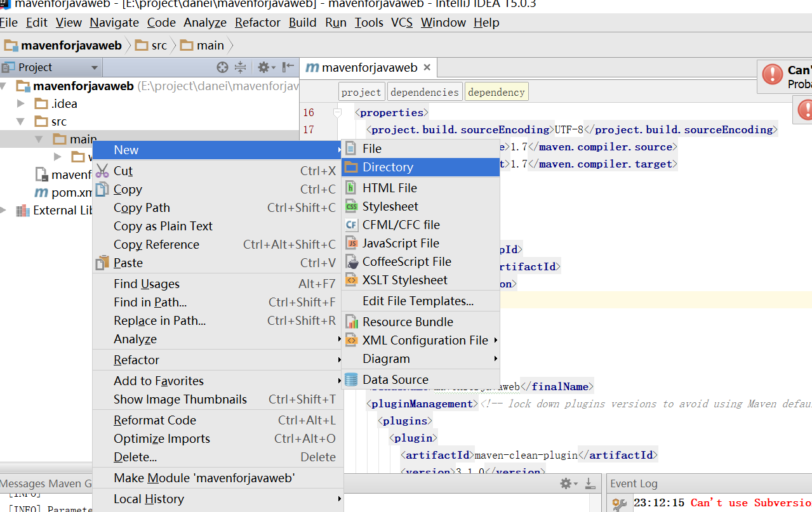Expand the .idea folder
Viewport: 812px width, 512px height.
(x=21, y=103)
